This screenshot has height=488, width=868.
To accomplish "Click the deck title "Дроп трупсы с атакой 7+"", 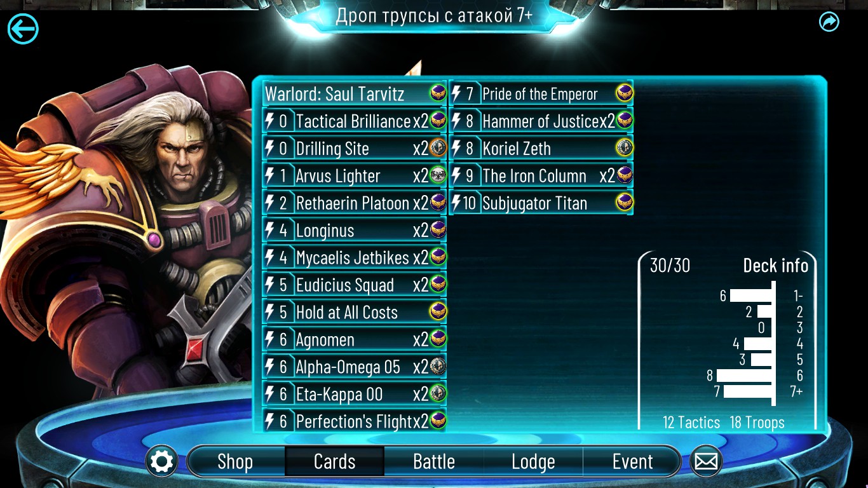I will 434,15.
